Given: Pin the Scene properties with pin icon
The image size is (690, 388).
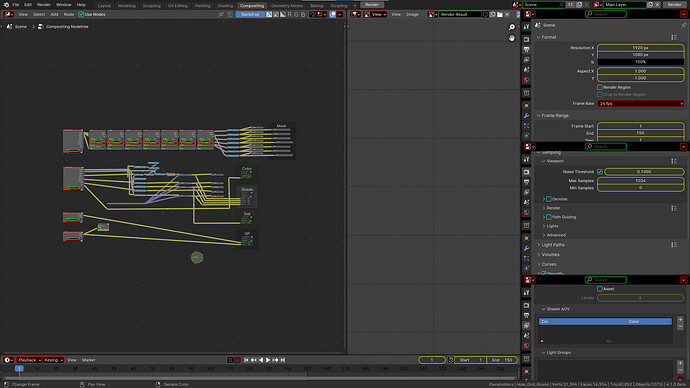Looking at the screenshot, I should click(x=683, y=25).
